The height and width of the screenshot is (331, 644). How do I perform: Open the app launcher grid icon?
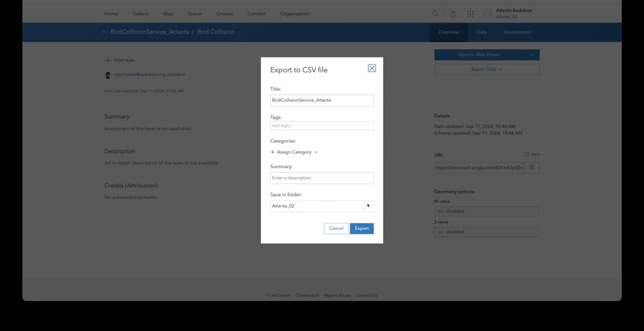coord(470,14)
